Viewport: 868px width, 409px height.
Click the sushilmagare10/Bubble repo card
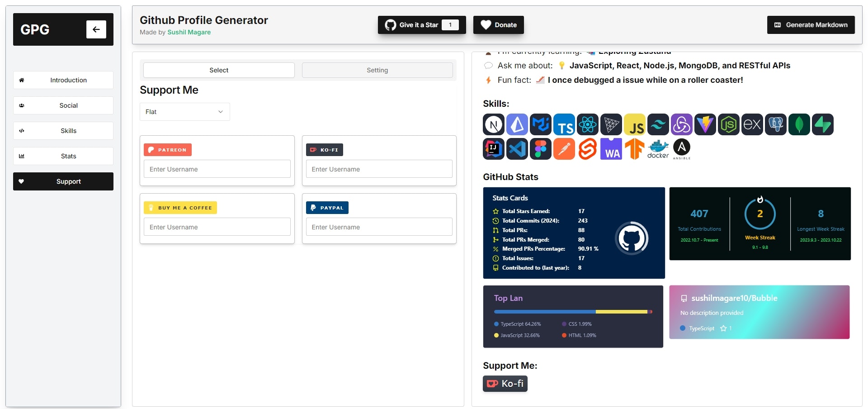pyautogui.click(x=759, y=312)
